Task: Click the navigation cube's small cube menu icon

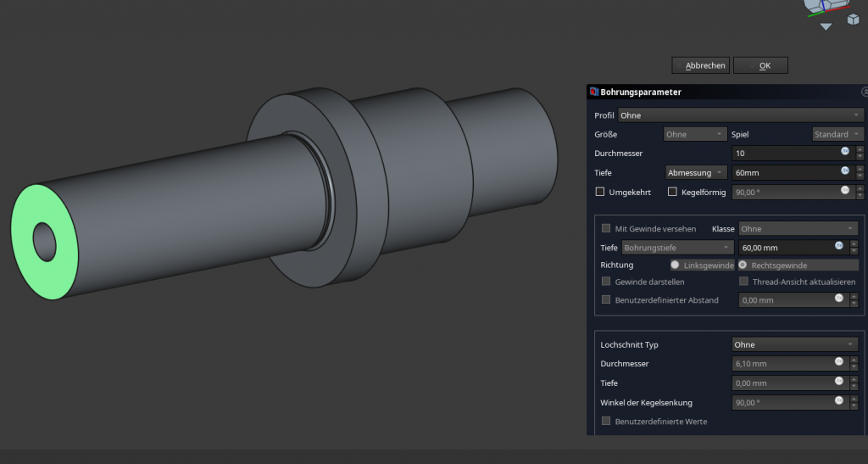Action: point(853,20)
